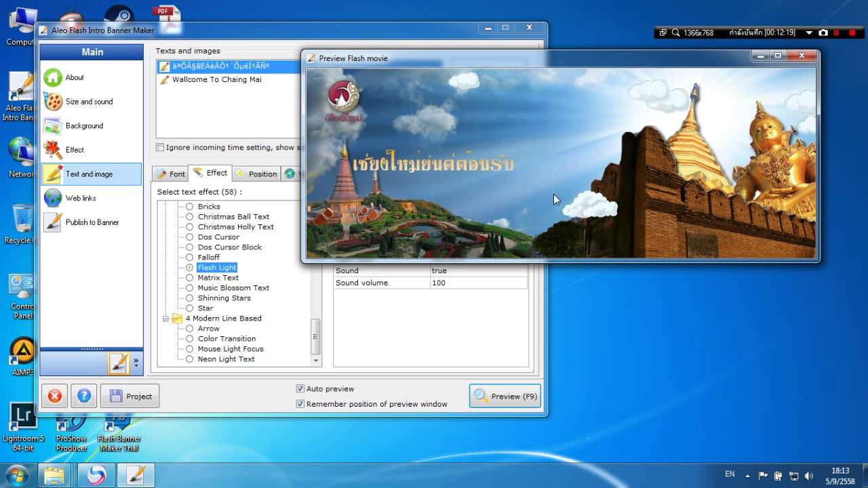
Task: Click the red exit button at bottom left
Action: pyautogui.click(x=55, y=396)
